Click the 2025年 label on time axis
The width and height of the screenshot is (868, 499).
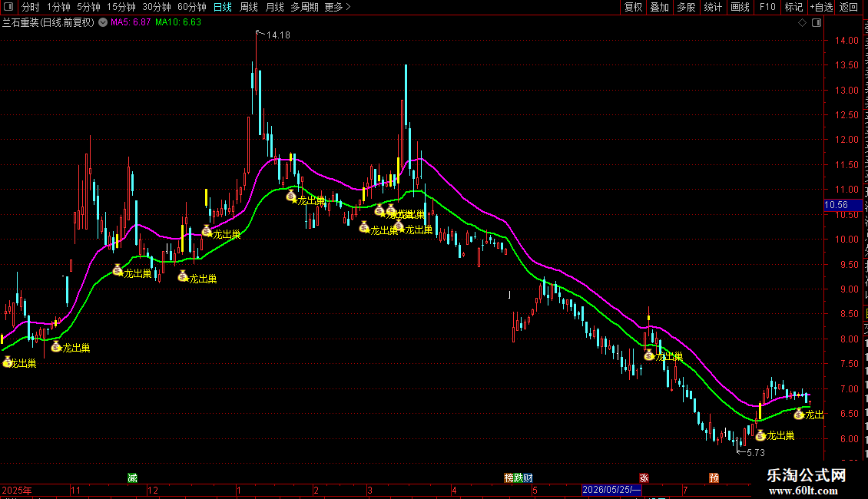pyautogui.click(x=17, y=491)
